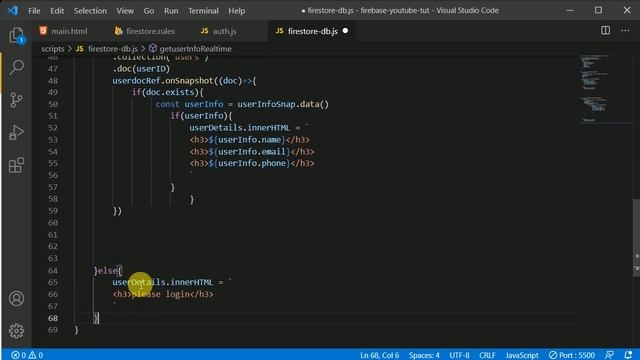The width and height of the screenshot is (640, 360).
Task: Open Terminal menu
Action: 203,11
